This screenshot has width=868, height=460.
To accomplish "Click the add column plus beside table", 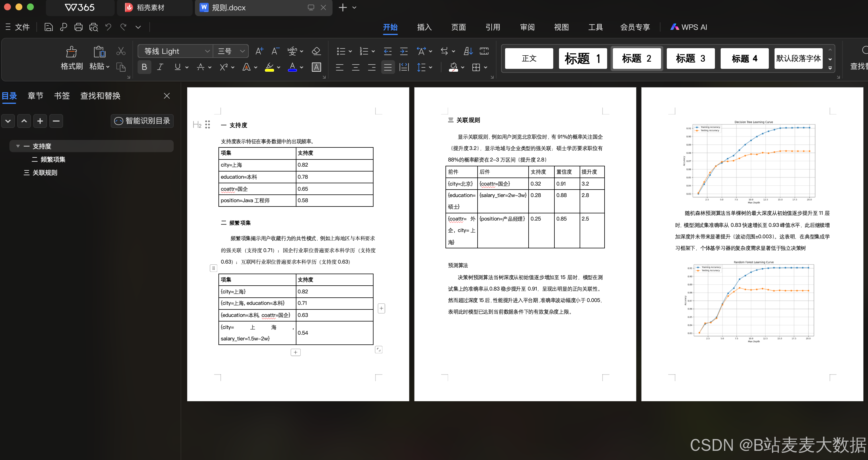I will point(381,308).
